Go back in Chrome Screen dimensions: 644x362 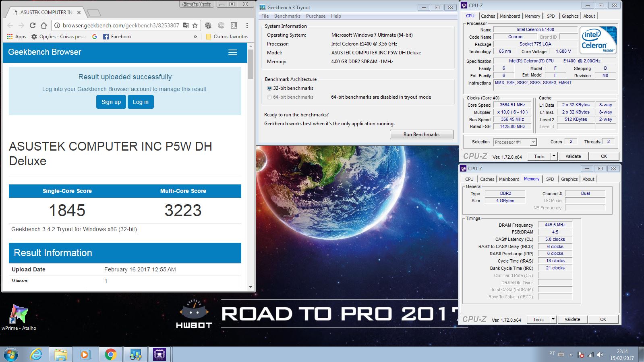[x=10, y=25]
